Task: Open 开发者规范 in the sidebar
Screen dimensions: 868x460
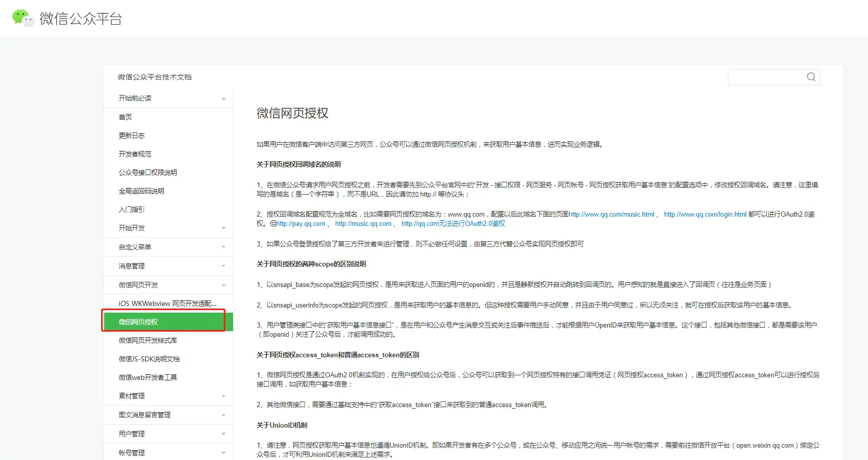Action: pos(135,154)
